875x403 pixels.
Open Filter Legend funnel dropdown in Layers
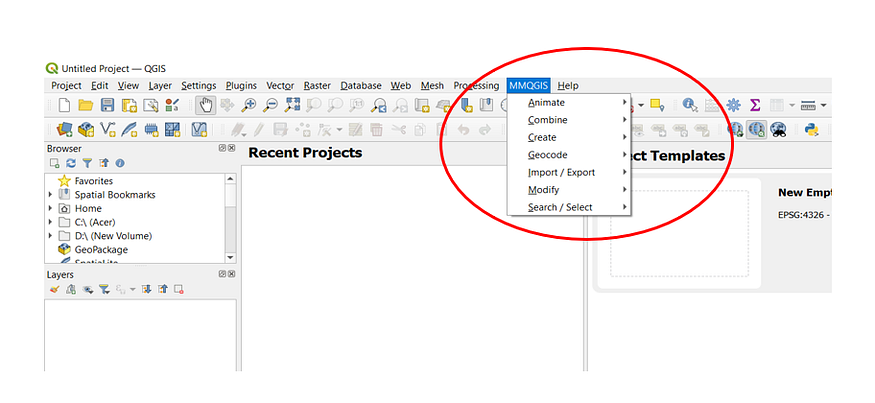click(104, 289)
